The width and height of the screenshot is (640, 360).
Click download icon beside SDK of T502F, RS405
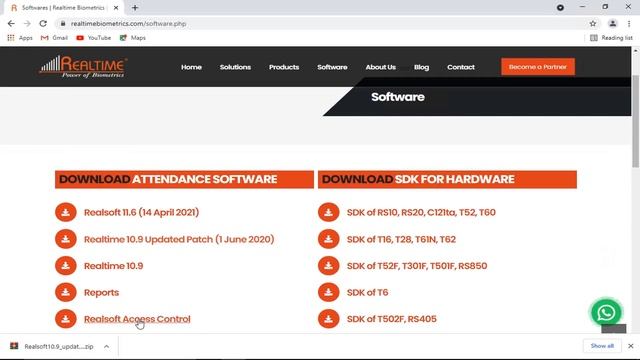pos(329,319)
